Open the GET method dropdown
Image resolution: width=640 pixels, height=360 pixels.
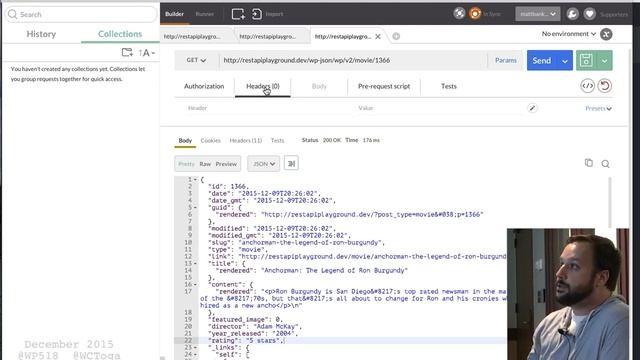click(196, 60)
